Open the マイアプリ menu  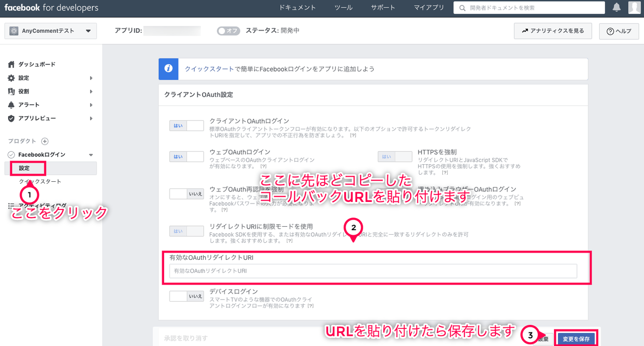coord(429,8)
